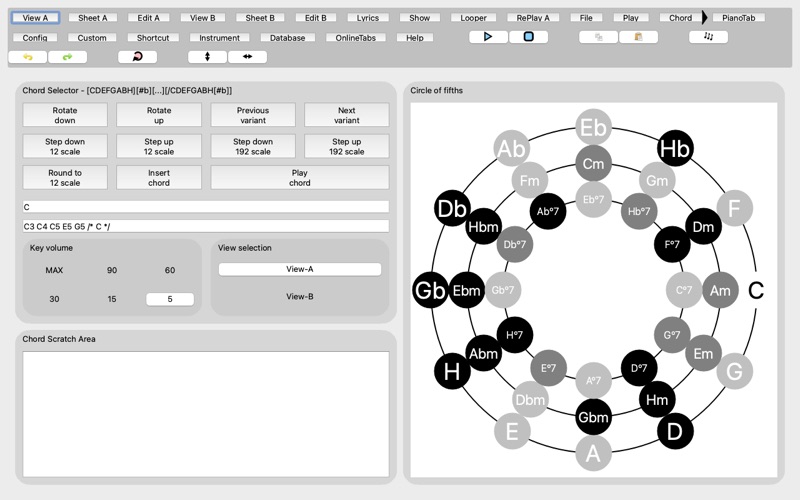Click the music notes icon button
Image resolution: width=800 pixels, height=500 pixels.
click(x=708, y=37)
